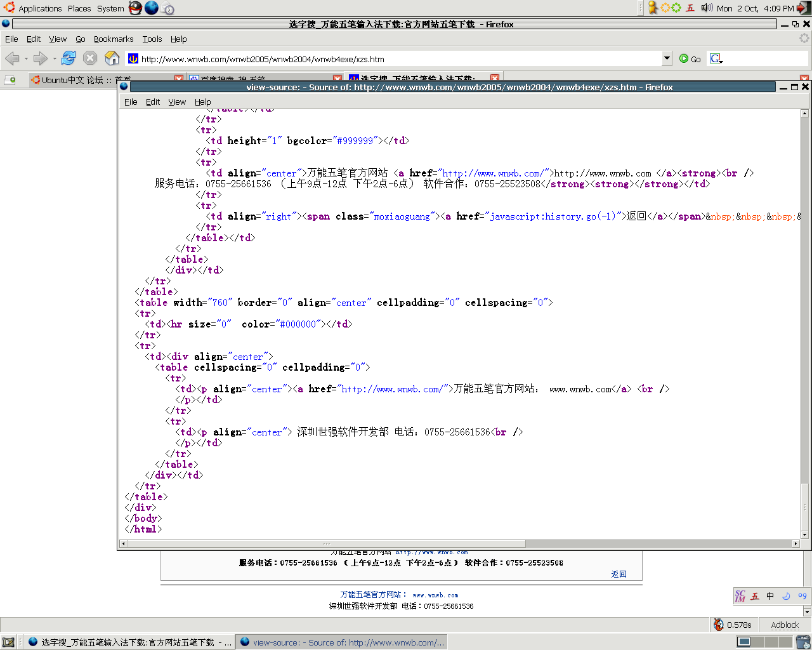Open System menu in top panel
Viewport: 812px width, 650px height.
pos(111,8)
